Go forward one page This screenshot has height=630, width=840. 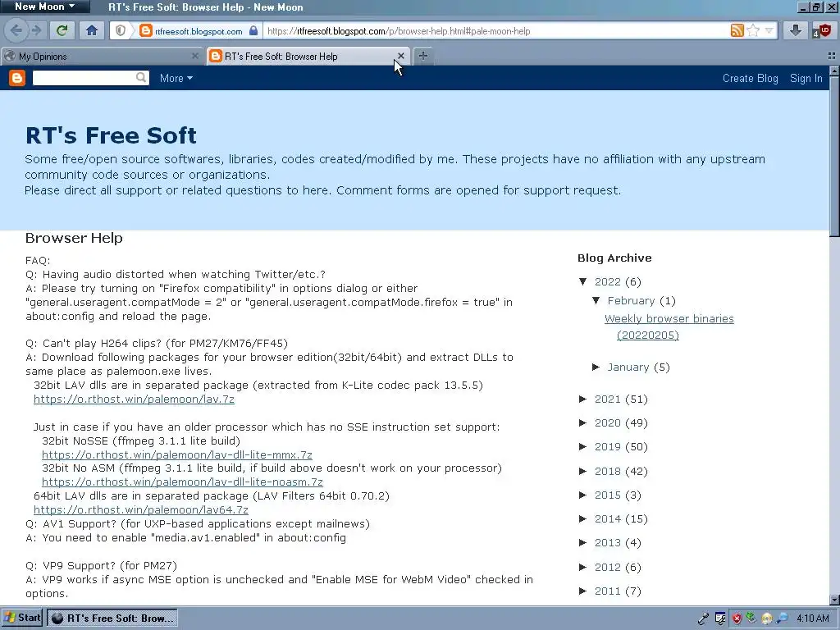(36, 30)
